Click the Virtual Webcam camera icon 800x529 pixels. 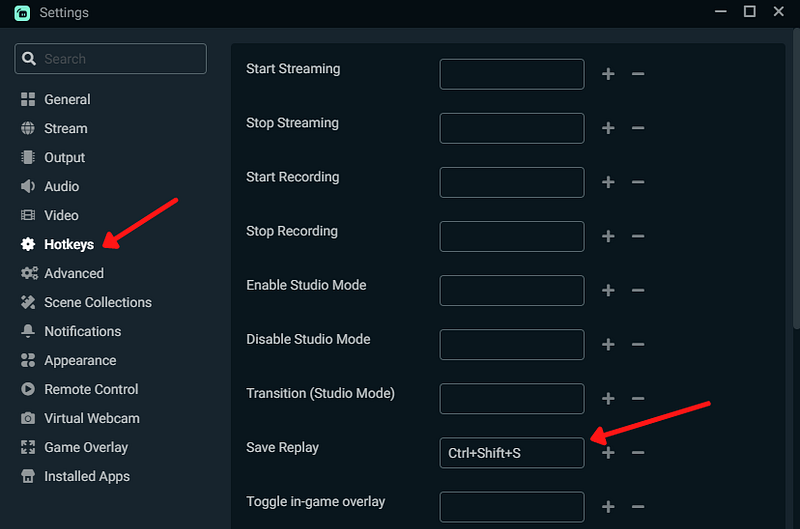(28, 419)
